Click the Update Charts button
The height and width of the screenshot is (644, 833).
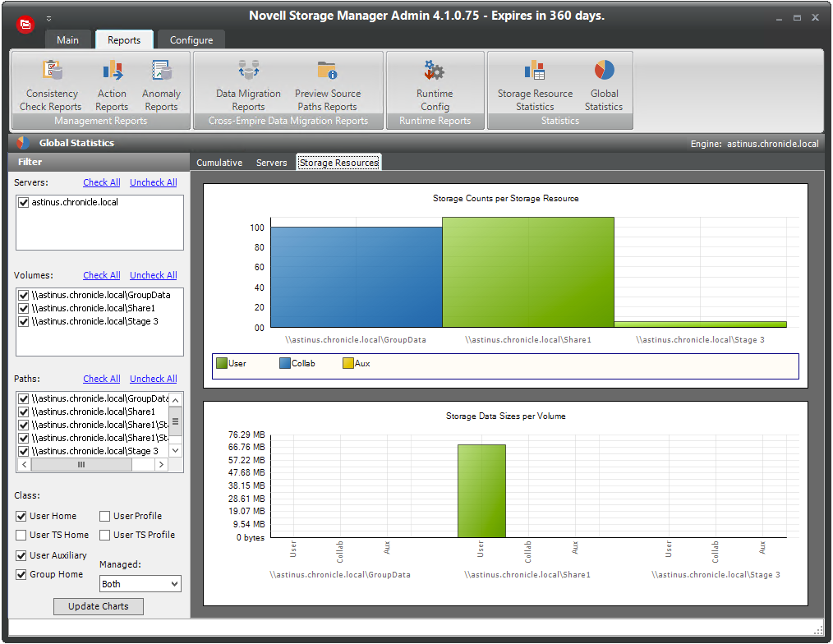[98, 606]
